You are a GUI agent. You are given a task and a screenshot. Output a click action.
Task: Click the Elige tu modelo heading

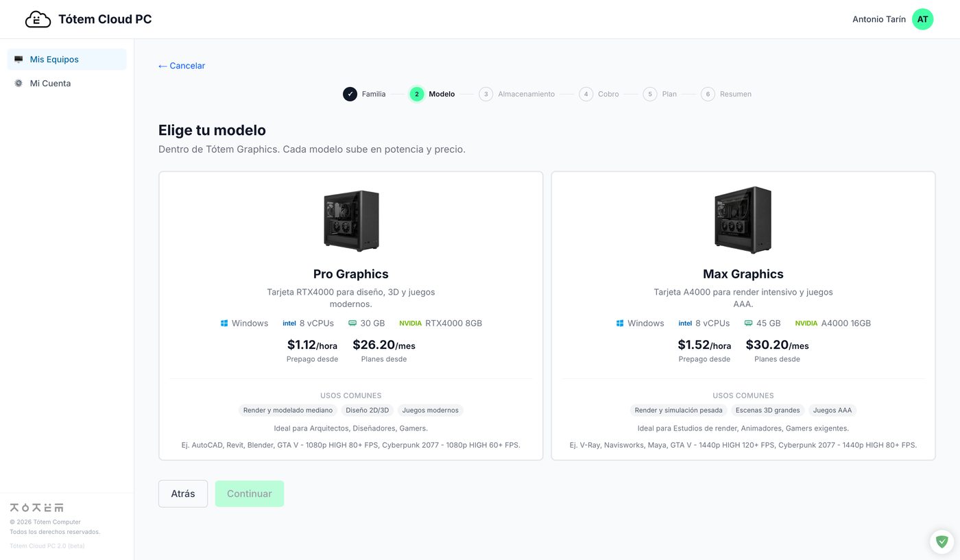click(x=212, y=130)
